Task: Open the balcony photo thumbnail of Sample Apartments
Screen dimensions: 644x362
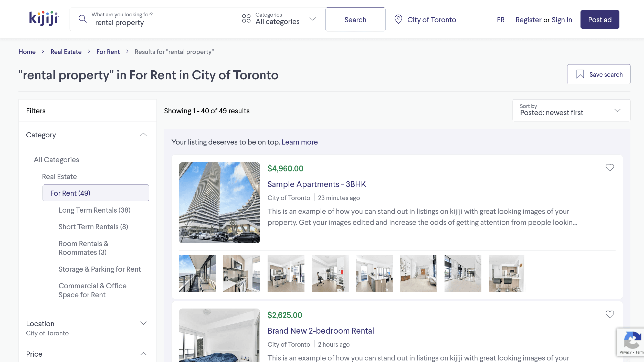Action: point(197,273)
